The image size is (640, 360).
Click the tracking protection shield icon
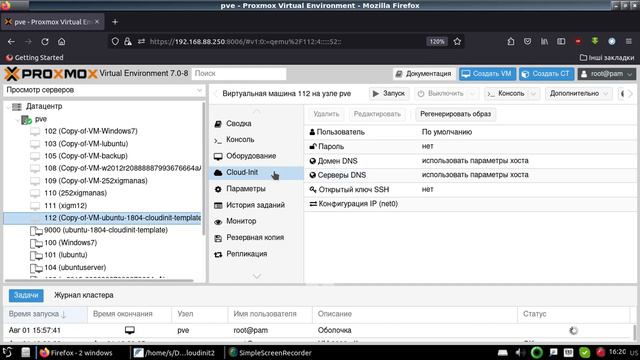(115, 42)
